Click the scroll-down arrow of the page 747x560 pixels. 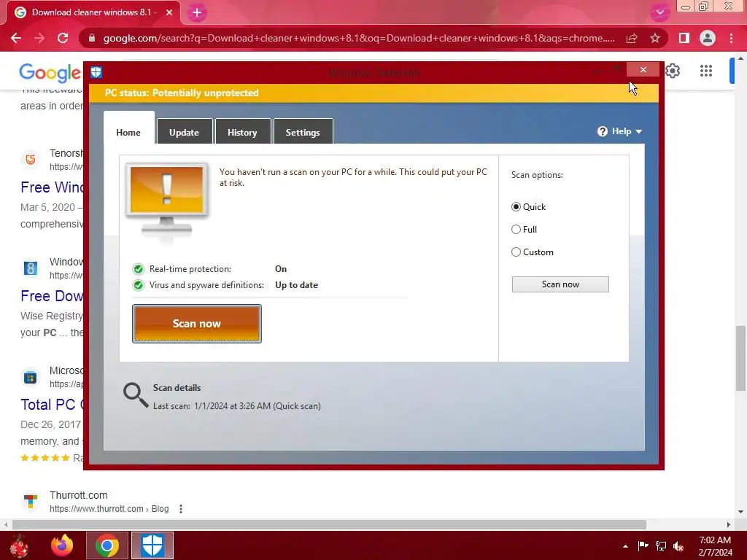click(740, 512)
